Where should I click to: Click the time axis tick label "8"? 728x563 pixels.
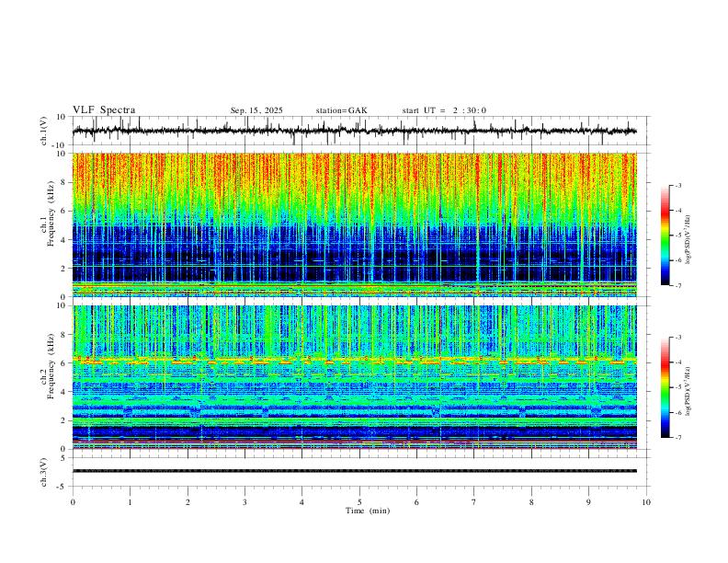531,502
